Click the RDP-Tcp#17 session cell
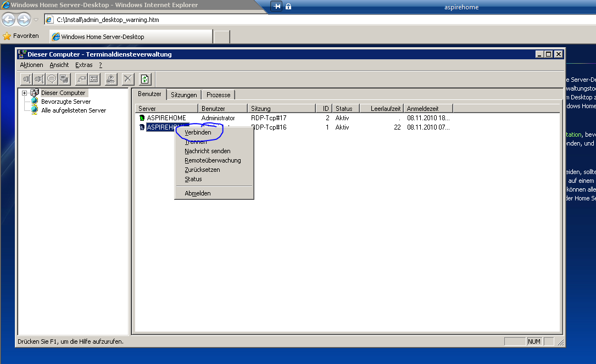596x364 pixels. coord(269,118)
